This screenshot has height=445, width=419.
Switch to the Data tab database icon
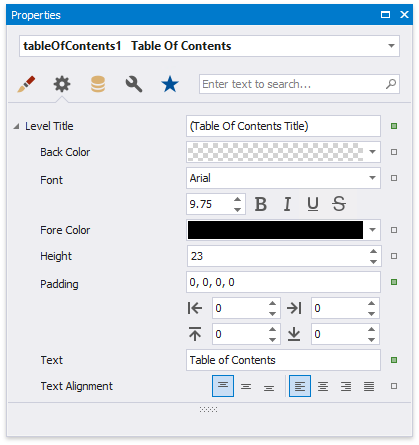click(x=98, y=84)
